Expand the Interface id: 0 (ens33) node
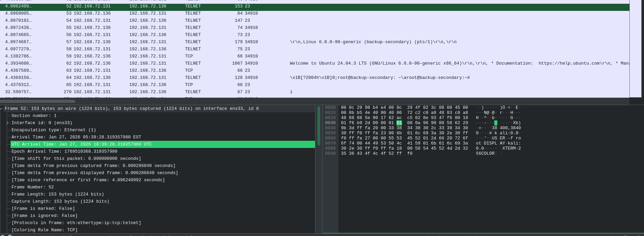 click(x=7, y=123)
